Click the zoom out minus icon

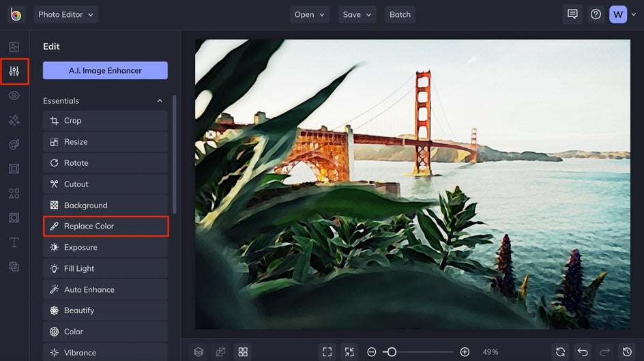pyautogui.click(x=371, y=352)
